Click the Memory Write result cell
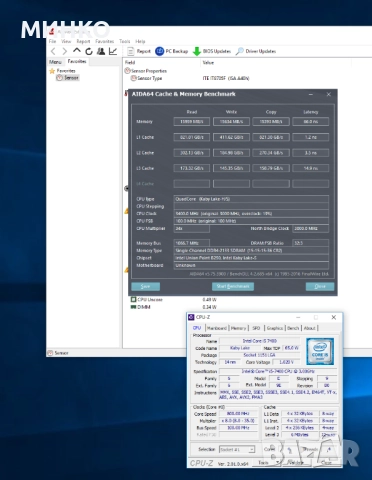 231,122
